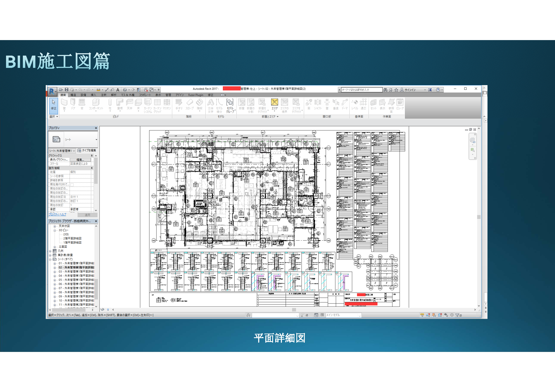Open the Edit Type (タイプを編集) icon
The height and width of the screenshot is (392, 555).
tap(79, 150)
